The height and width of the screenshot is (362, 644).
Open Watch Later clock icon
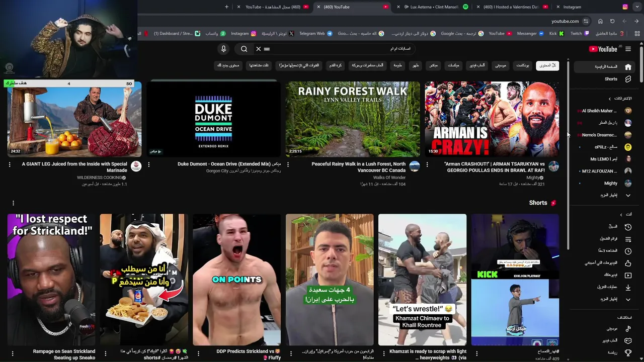coord(628,251)
